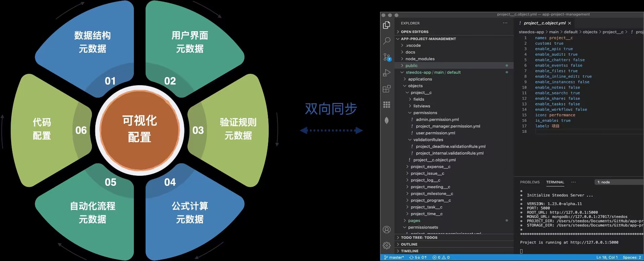Open admin.permission.yml file

(454, 119)
